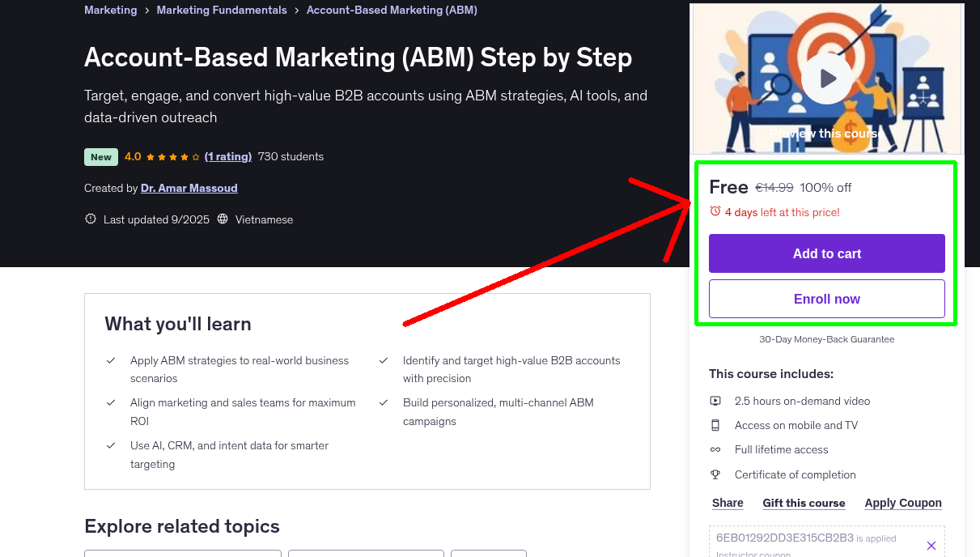The height and width of the screenshot is (557, 980).
Task: Open Dr. Amar Massoud's instructor profile
Action: click(x=189, y=187)
